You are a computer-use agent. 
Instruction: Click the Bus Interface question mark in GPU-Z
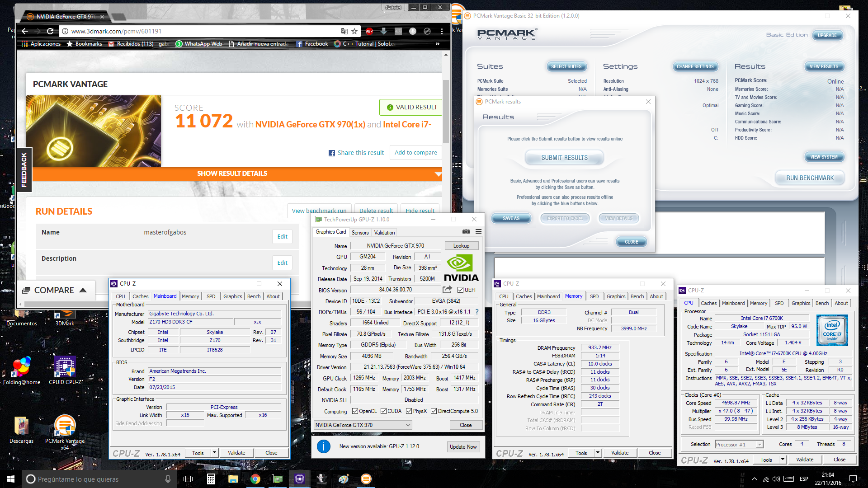pyautogui.click(x=477, y=312)
